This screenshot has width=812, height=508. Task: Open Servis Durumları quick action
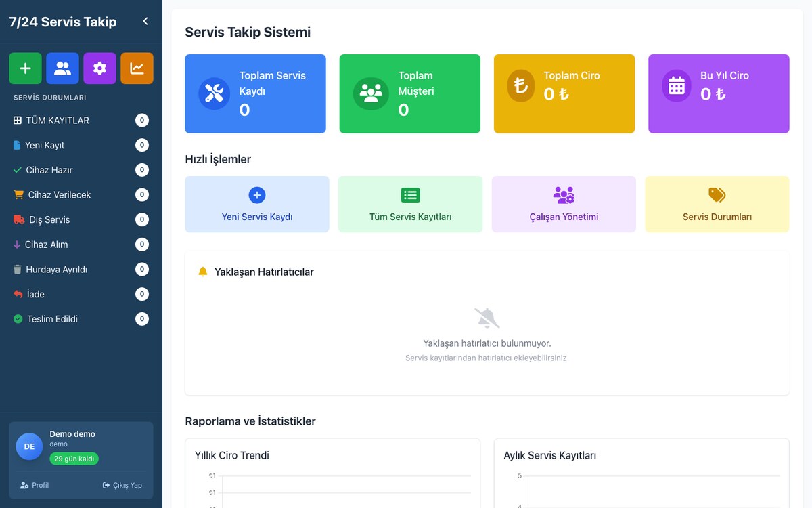coord(717,205)
